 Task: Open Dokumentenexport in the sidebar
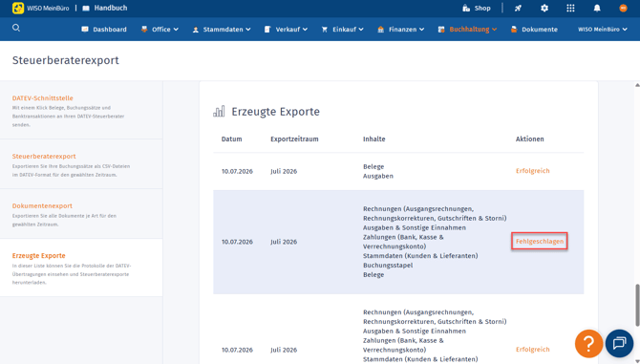point(42,206)
